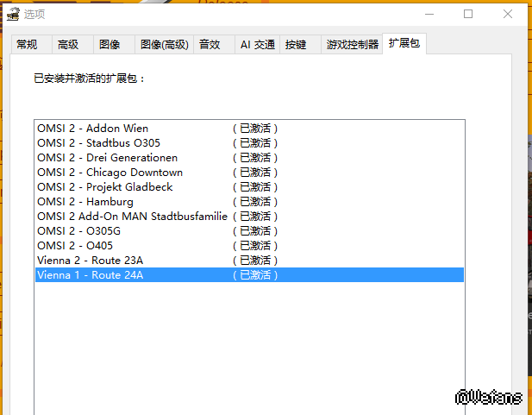Switch to the 按键 tab
The width and height of the screenshot is (532, 415).
tap(300, 45)
